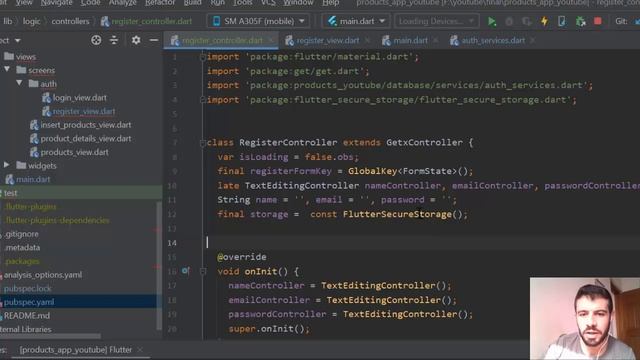Collapse the auth folder
Viewport: 640px width, 360px height.
click(19, 83)
